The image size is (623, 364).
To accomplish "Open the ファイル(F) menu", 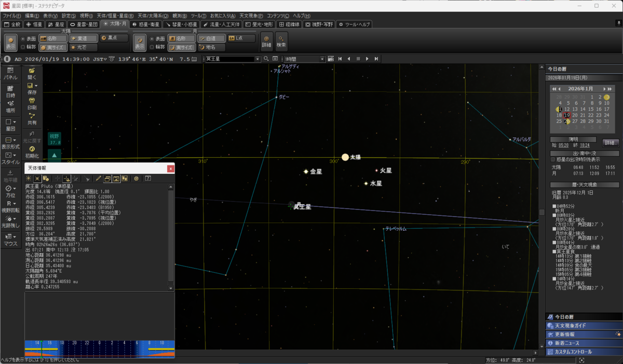I will pos(11,16).
